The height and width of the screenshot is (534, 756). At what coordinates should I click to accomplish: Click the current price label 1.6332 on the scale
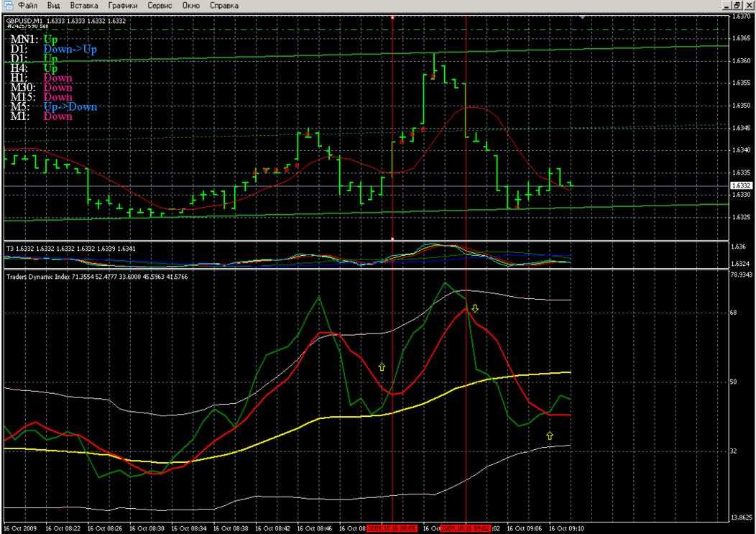point(741,185)
